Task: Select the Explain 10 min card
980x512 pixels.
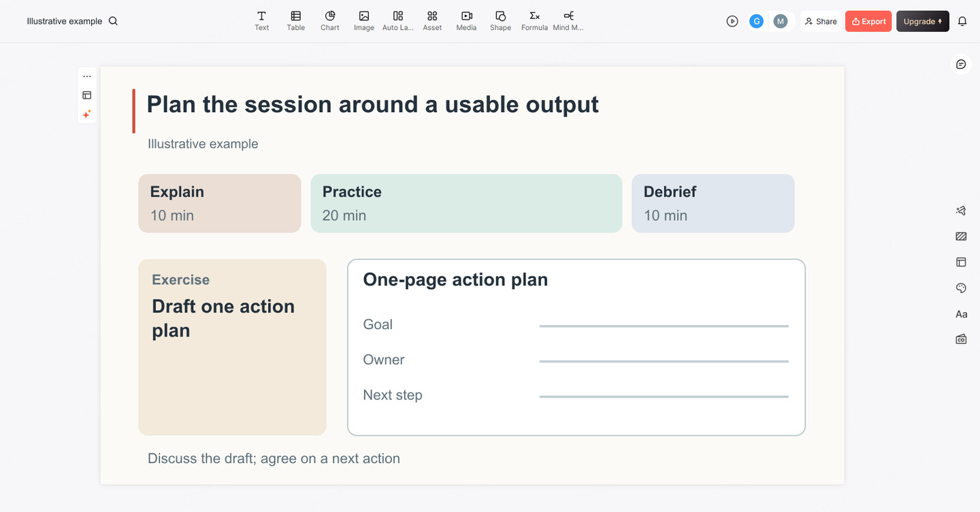Action: pos(219,203)
